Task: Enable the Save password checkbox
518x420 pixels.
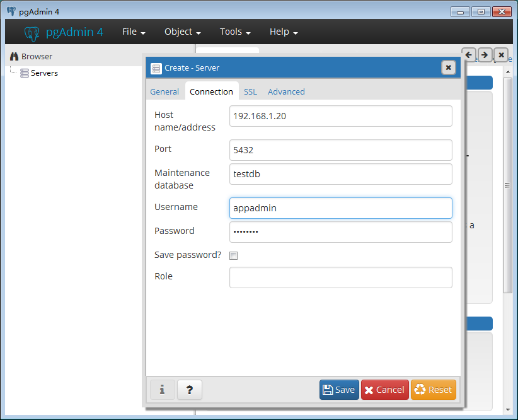Action: pos(234,255)
